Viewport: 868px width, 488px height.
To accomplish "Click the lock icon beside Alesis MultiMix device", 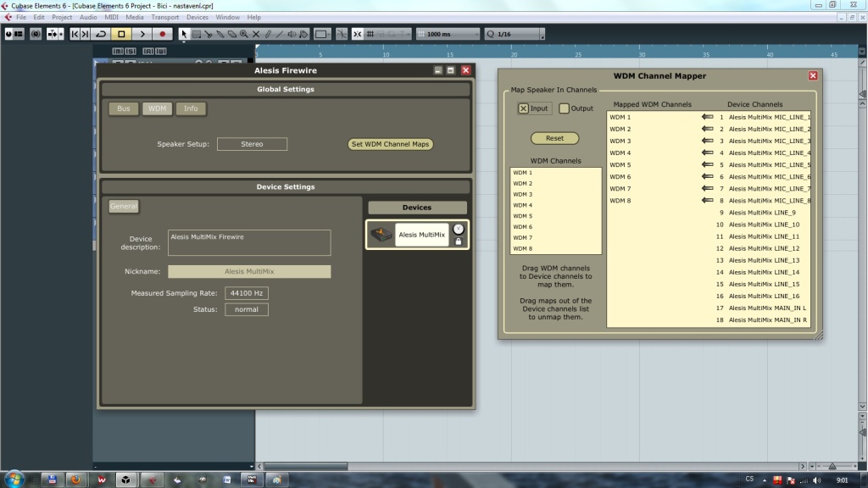I will [x=459, y=241].
